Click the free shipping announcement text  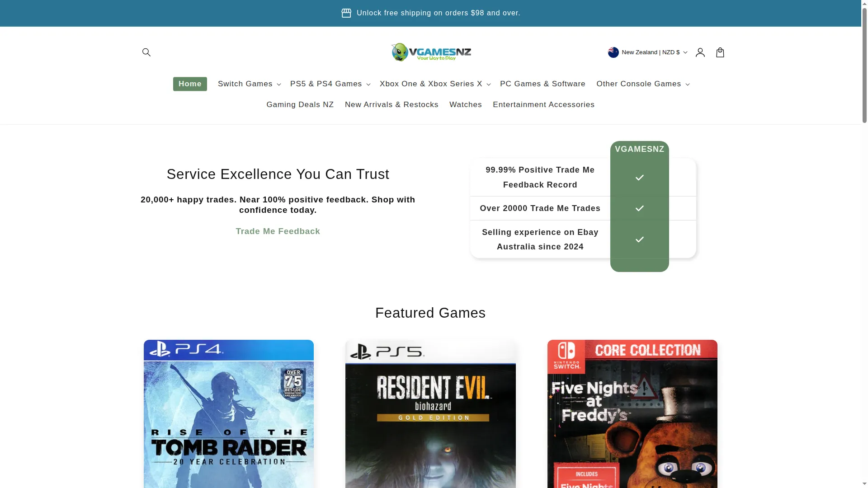coord(438,13)
